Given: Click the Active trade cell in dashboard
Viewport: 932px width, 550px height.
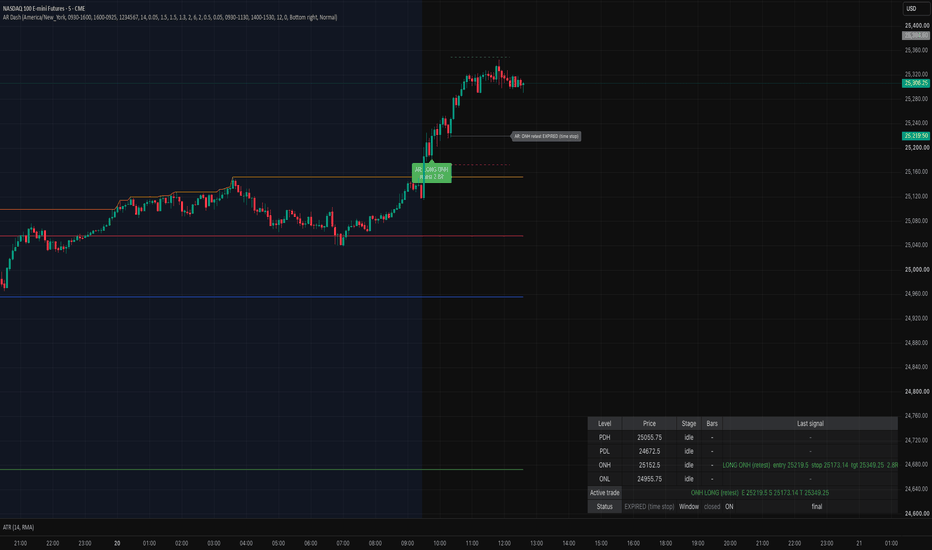Looking at the screenshot, I should pos(604,493).
